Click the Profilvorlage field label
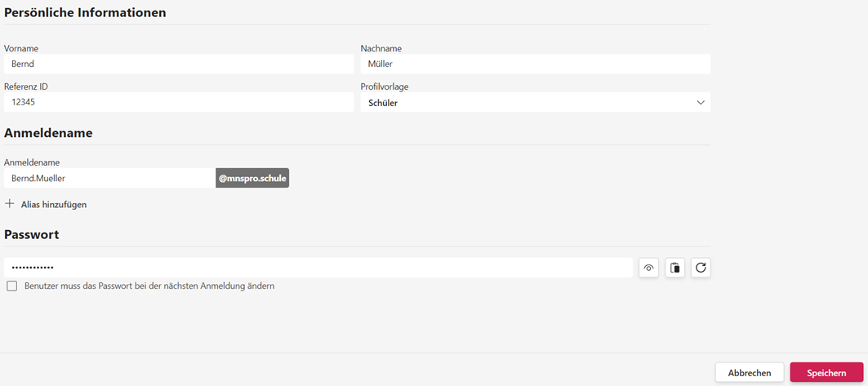 (385, 87)
